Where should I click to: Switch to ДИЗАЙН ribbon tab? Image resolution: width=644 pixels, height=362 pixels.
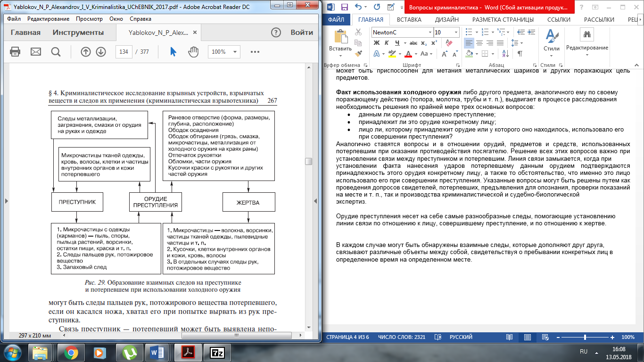pos(447,20)
